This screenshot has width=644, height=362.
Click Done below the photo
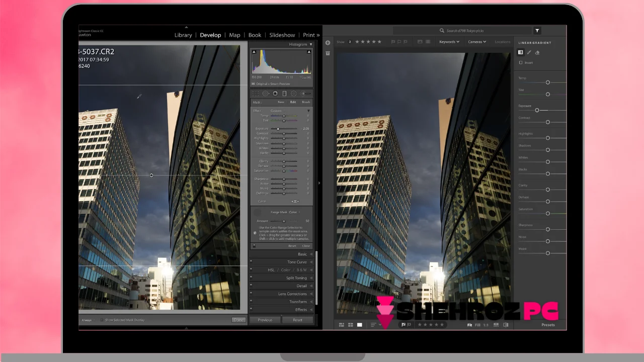tap(238, 320)
